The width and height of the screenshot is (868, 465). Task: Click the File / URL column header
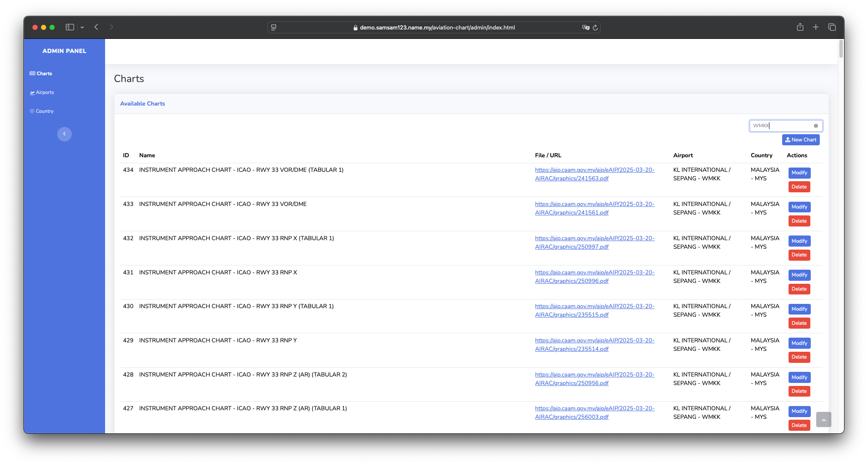(548, 155)
